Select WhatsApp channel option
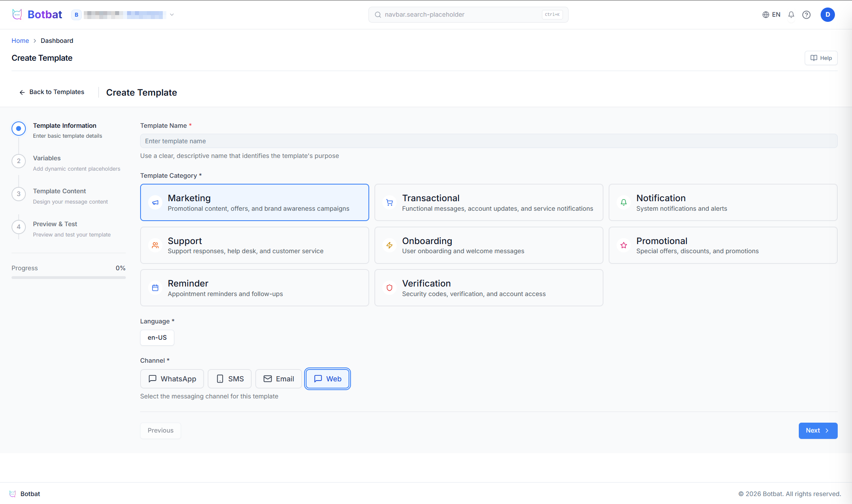Image resolution: width=852 pixels, height=504 pixels. (172, 379)
